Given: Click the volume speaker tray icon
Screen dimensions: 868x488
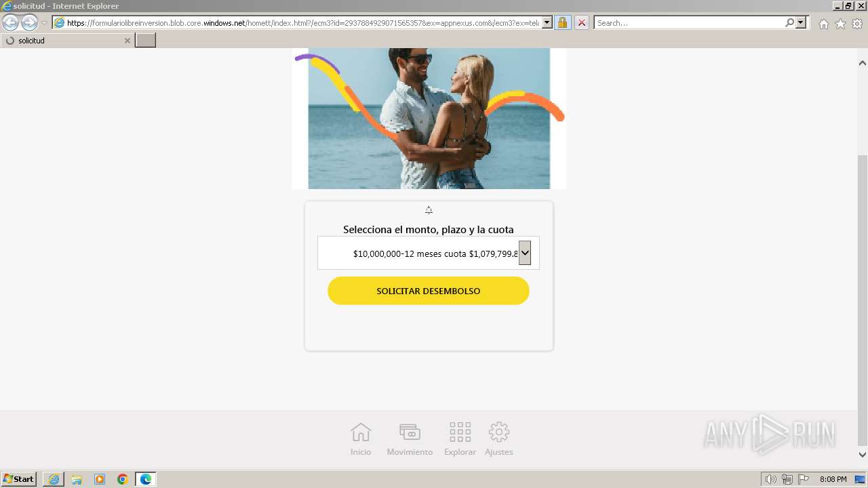Looking at the screenshot, I should 771,479.
